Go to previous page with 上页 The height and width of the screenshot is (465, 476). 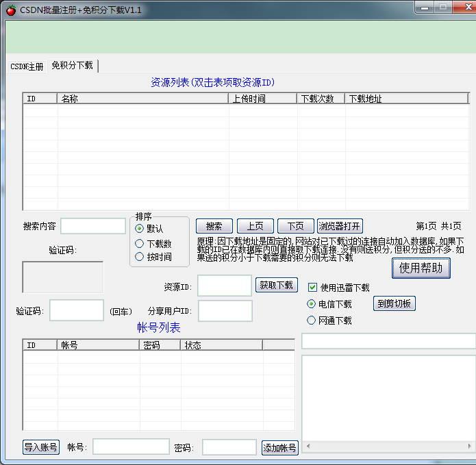pos(255,226)
